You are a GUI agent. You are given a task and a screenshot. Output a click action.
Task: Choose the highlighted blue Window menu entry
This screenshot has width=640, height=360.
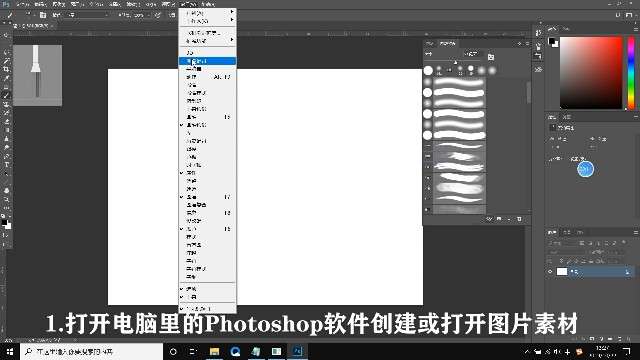(x=207, y=61)
